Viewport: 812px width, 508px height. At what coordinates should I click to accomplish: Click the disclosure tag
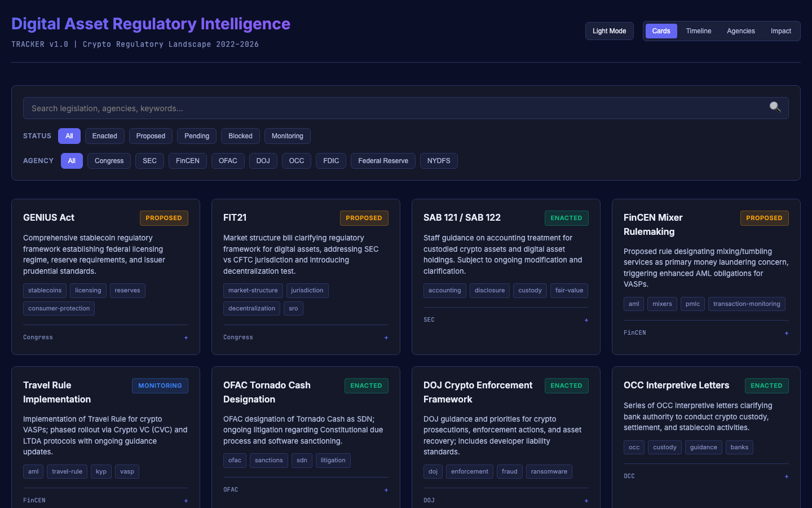(x=489, y=291)
